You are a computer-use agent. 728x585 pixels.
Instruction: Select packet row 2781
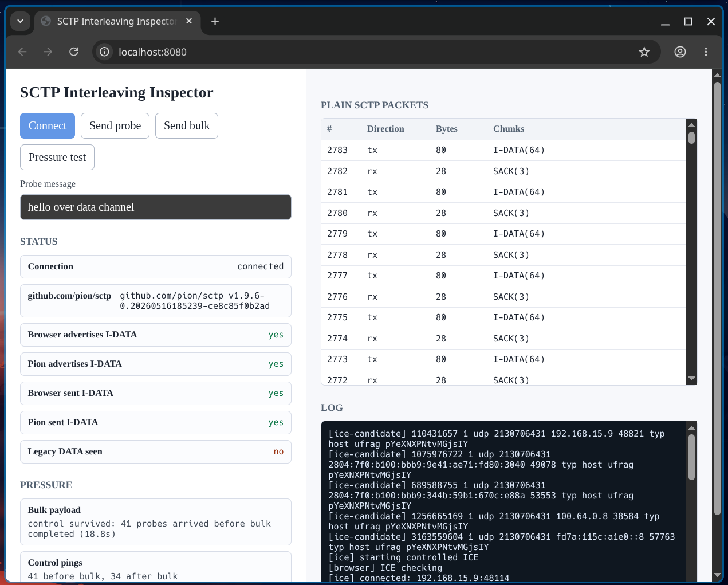coord(503,192)
